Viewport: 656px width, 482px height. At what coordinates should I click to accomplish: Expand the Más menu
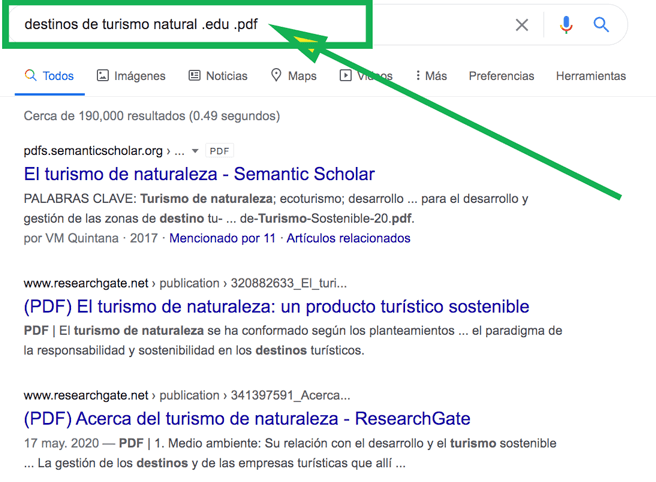tap(431, 76)
